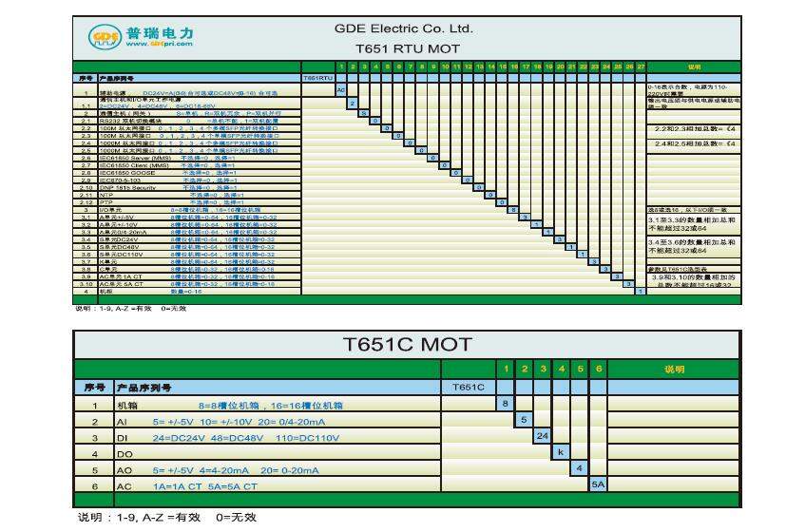Select the T651C model code cell
The width and height of the screenshot is (786, 532).
pos(469,387)
